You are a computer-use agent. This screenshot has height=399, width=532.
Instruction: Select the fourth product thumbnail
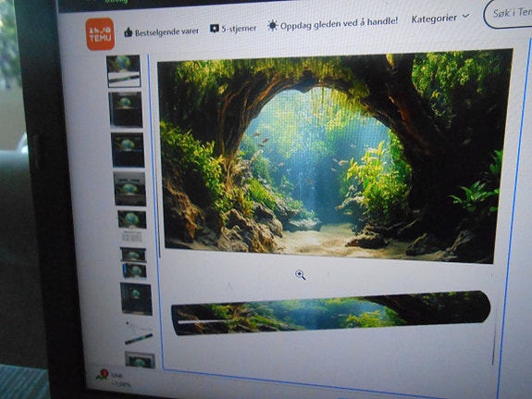tap(130, 189)
